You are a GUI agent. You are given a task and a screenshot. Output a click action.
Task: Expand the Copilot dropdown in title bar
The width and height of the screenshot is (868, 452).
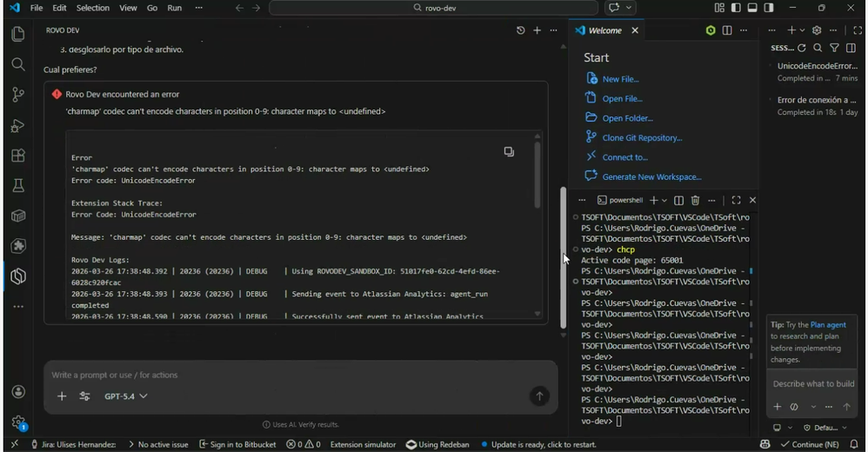pyautogui.click(x=629, y=8)
